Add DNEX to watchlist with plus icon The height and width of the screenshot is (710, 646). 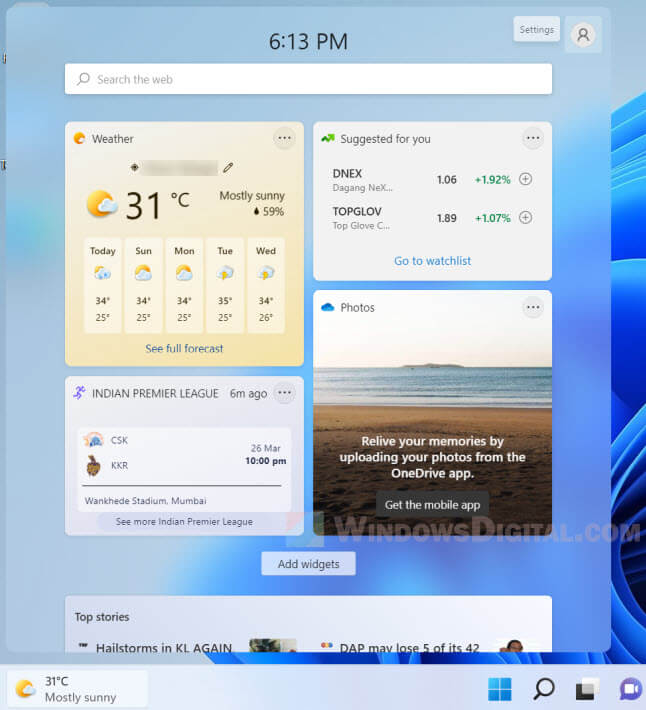coord(525,179)
